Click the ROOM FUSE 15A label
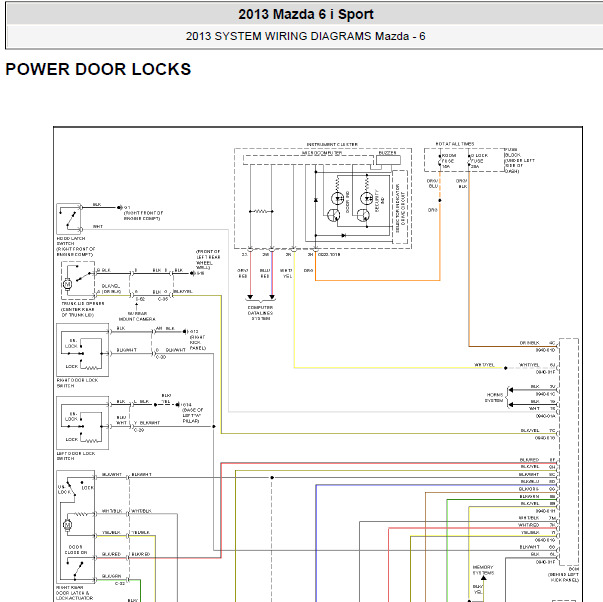603x602 pixels. click(x=448, y=161)
